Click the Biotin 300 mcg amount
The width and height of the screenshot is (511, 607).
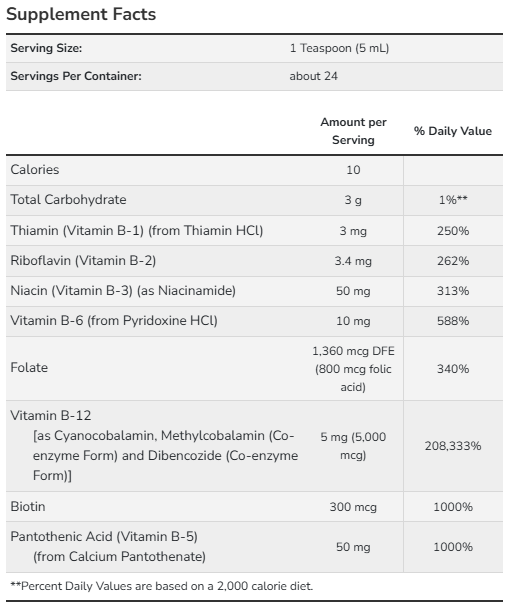pos(353,507)
